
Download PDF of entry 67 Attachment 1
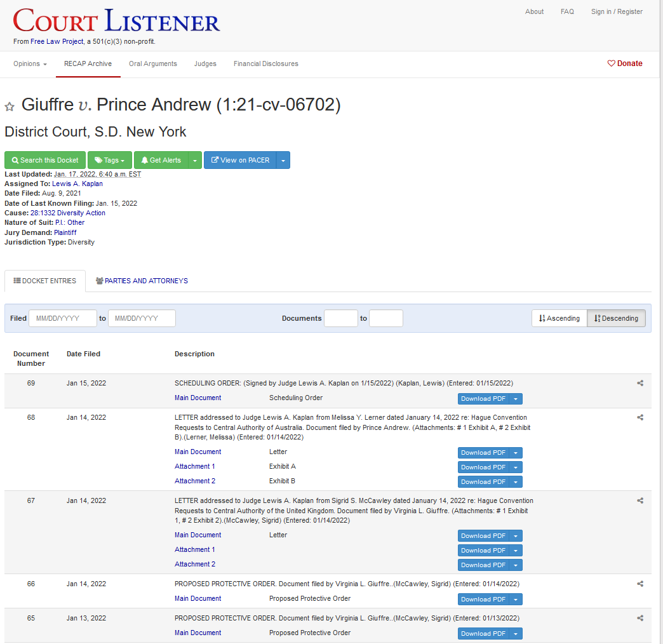pyautogui.click(x=483, y=551)
